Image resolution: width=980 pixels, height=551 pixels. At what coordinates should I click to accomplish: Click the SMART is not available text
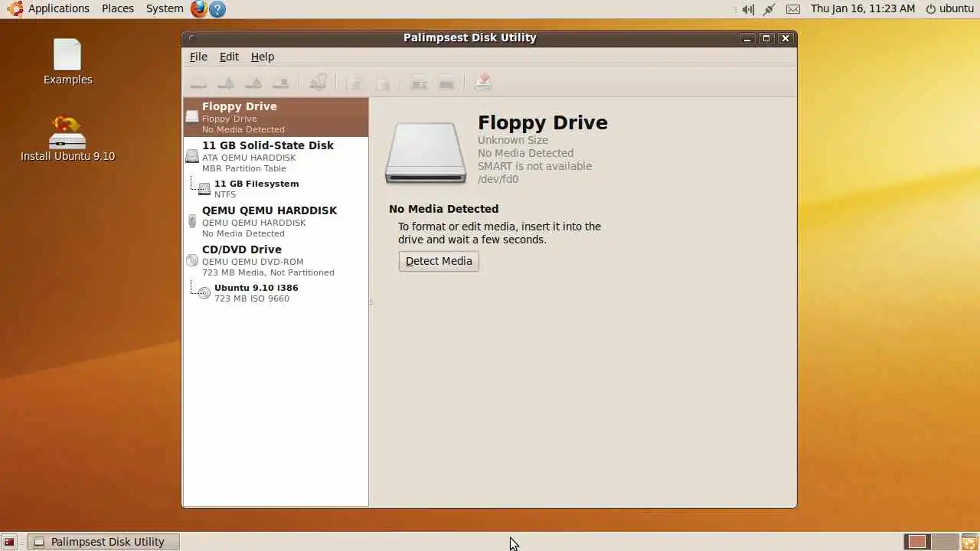click(x=534, y=166)
